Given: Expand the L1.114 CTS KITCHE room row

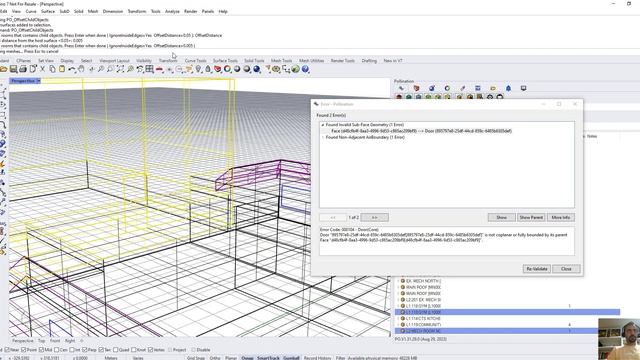Looking at the screenshot, I should coord(398,318).
